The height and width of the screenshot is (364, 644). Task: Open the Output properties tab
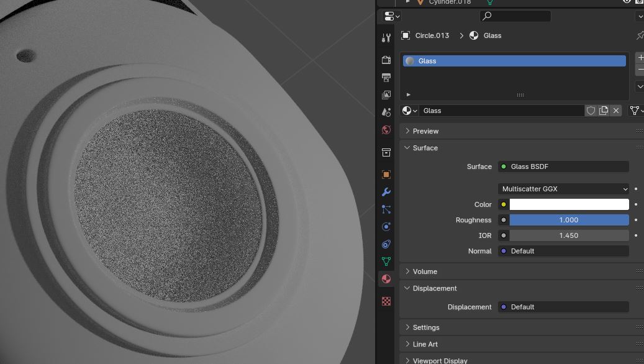(386, 78)
